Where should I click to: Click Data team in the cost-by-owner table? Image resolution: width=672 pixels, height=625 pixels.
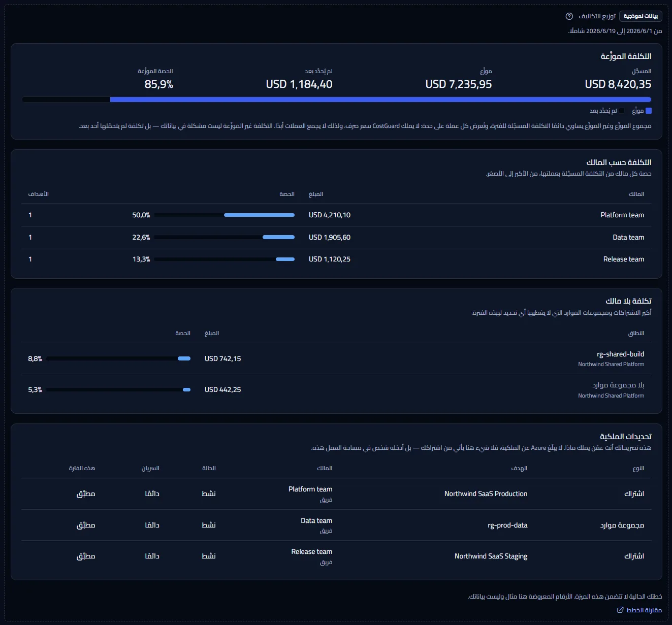[628, 237]
